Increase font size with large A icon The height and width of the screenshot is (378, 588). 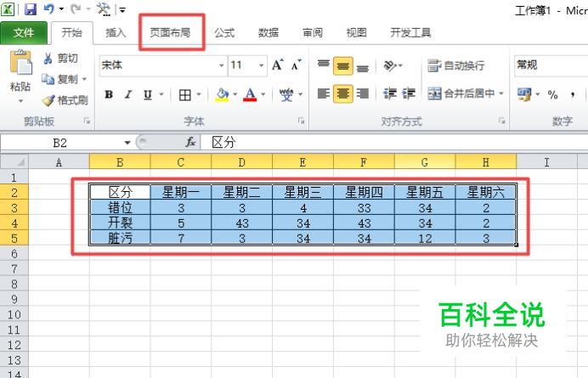click(x=278, y=65)
